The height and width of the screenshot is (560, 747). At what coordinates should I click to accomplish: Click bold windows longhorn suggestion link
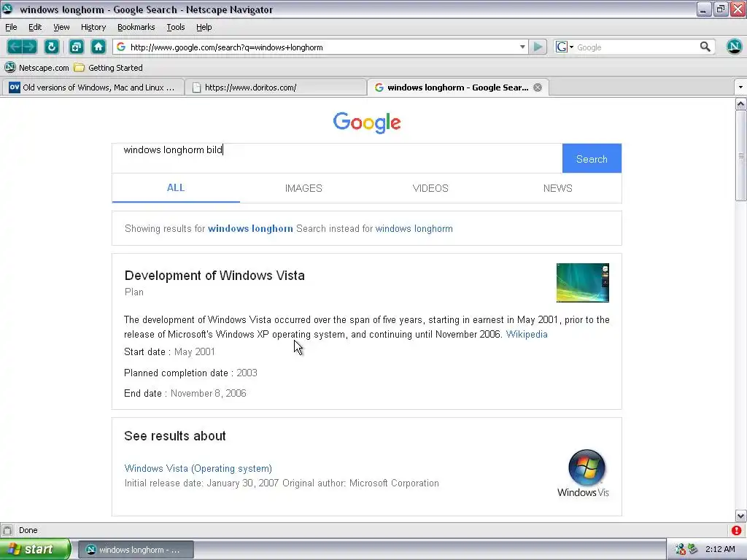(x=250, y=228)
